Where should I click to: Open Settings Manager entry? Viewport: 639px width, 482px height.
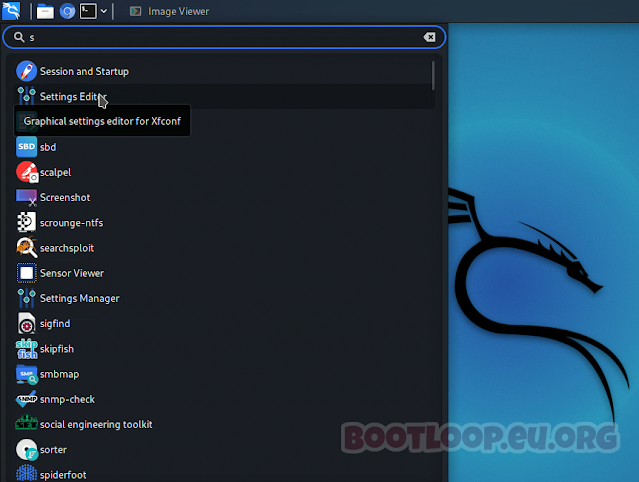[x=224, y=298]
